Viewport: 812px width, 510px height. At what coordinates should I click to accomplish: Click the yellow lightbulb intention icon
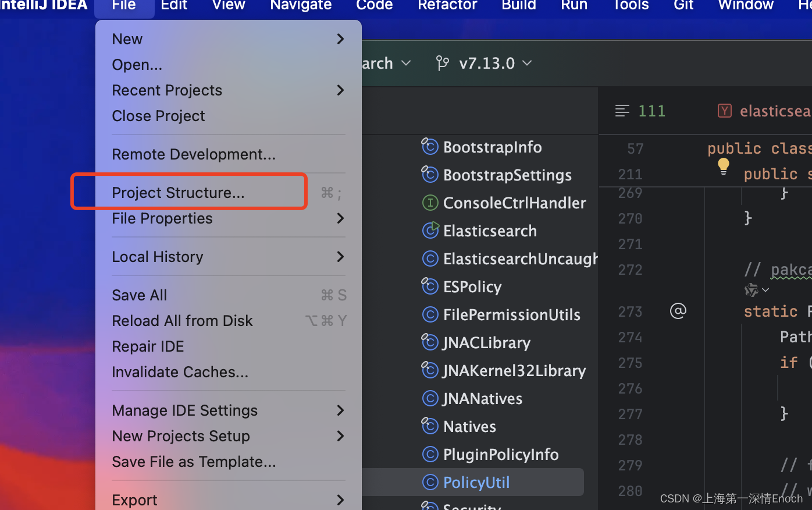(x=724, y=167)
